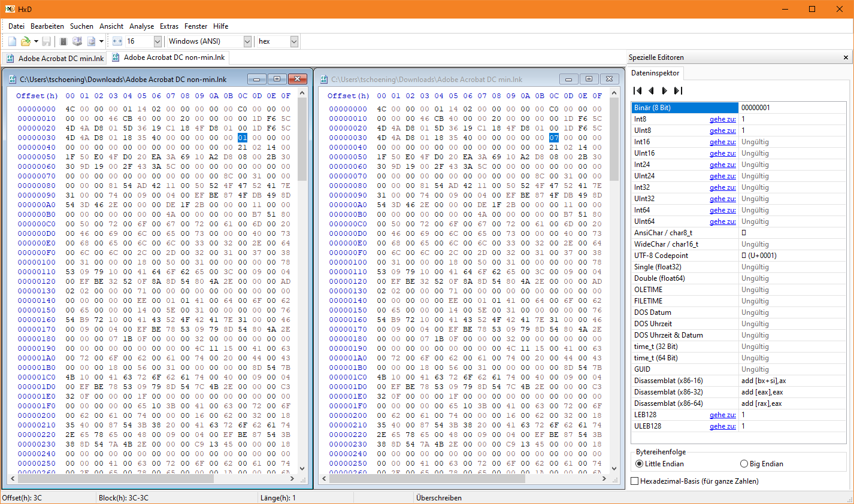Viewport: 854px width, 504px height.
Task: Open a disk for editing
Action: tap(77, 41)
